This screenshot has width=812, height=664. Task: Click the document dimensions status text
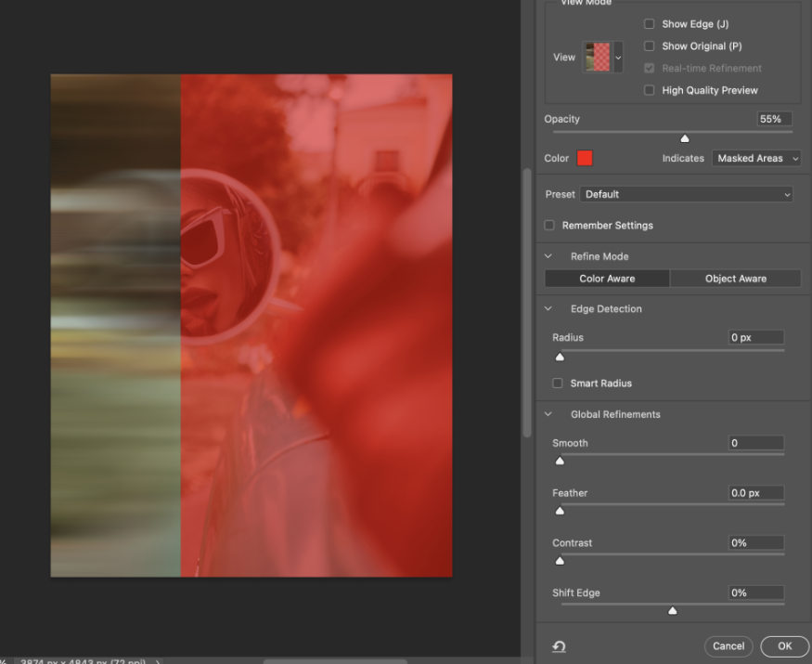[84, 661]
